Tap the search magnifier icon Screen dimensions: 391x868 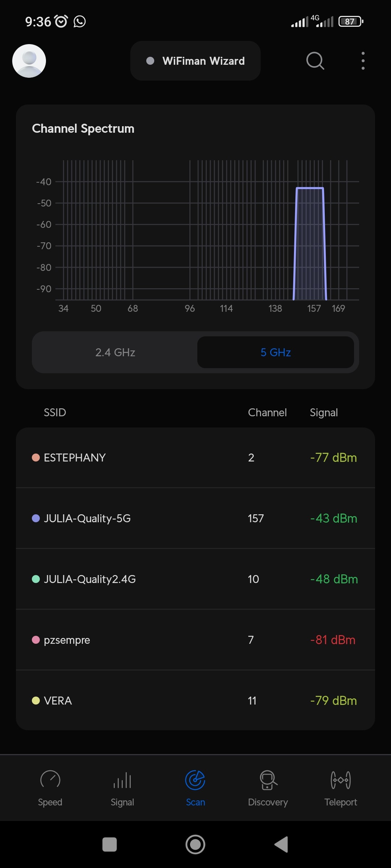(x=315, y=61)
